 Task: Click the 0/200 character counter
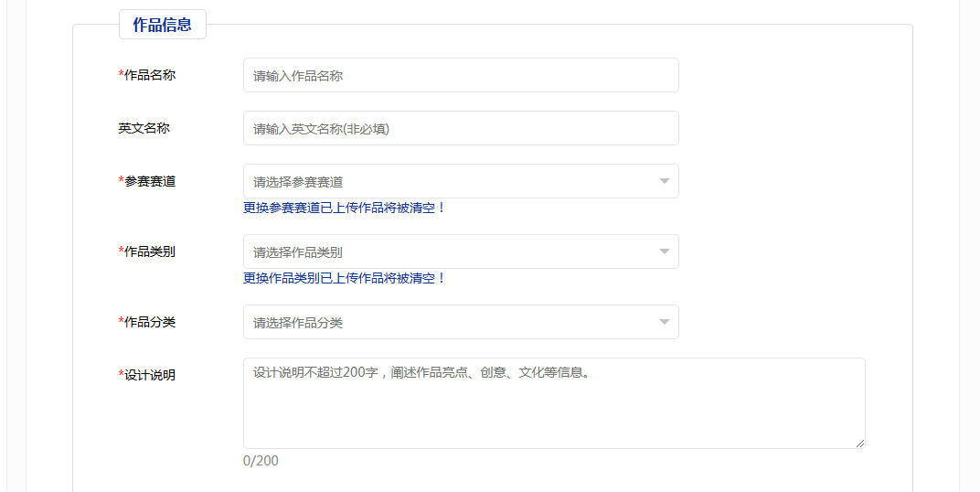click(x=261, y=461)
